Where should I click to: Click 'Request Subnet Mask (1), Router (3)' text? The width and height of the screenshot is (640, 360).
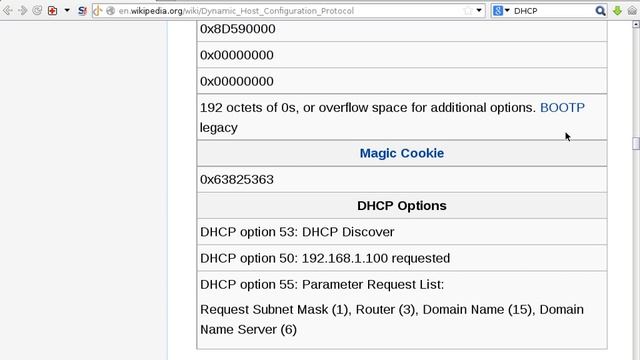click(x=308, y=310)
